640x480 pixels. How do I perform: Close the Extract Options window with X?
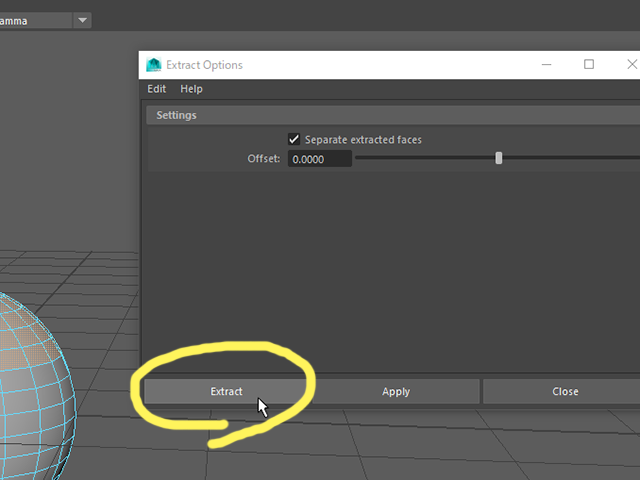pos(632,64)
